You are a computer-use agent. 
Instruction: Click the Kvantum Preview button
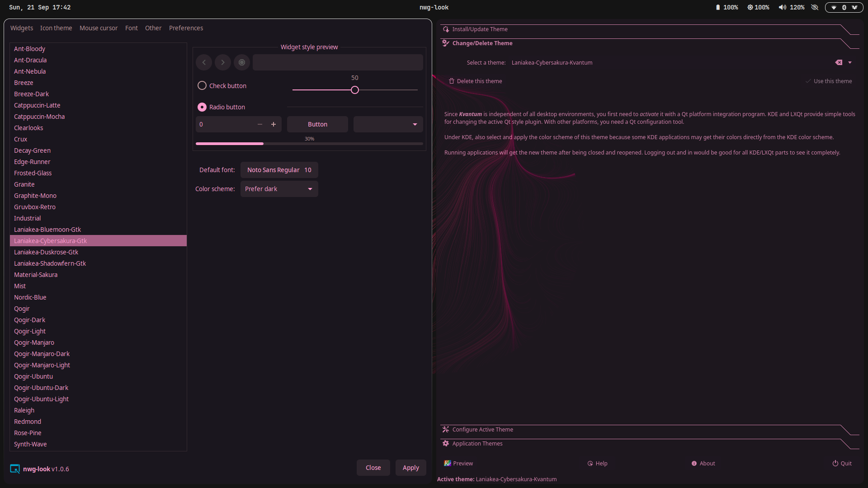click(x=458, y=463)
